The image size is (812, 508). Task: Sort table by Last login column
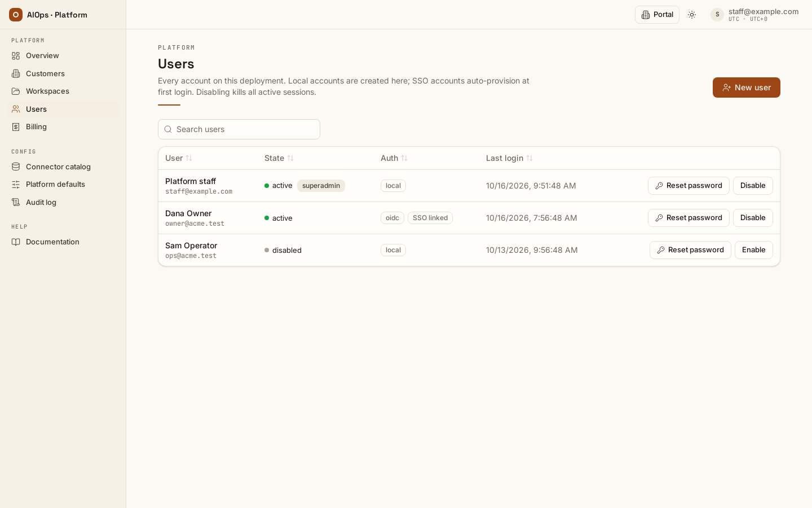pos(510,158)
